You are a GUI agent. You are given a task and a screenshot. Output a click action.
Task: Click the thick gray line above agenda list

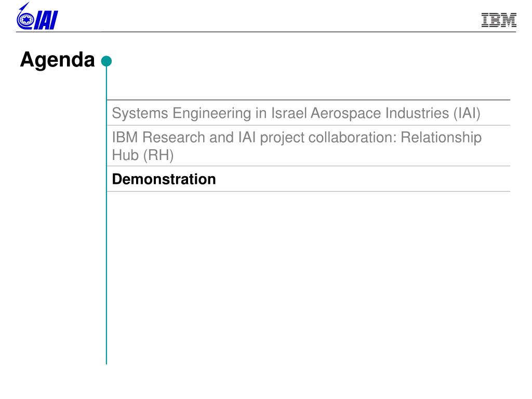pyautogui.click(x=309, y=100)
